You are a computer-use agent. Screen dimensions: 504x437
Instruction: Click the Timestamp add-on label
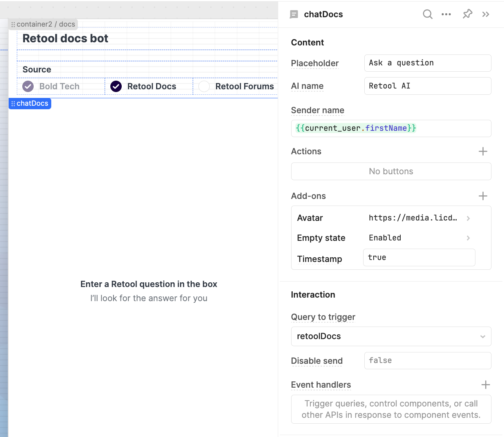(319, 259)
